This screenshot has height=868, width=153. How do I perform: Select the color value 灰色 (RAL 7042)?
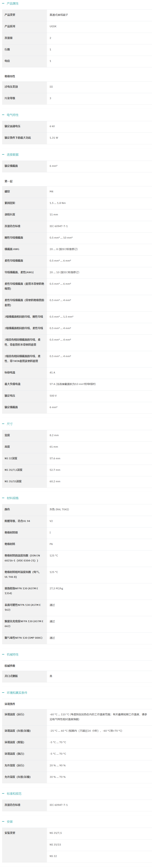click(59, 509)
